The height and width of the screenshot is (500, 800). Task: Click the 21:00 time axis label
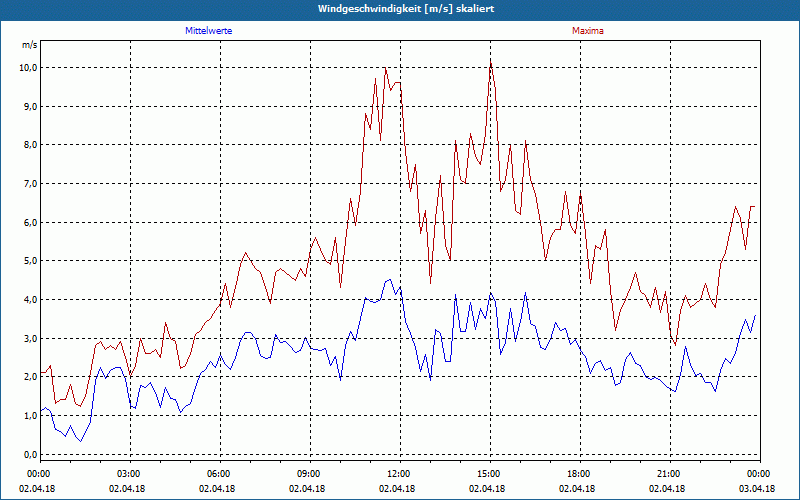(670, 474)
